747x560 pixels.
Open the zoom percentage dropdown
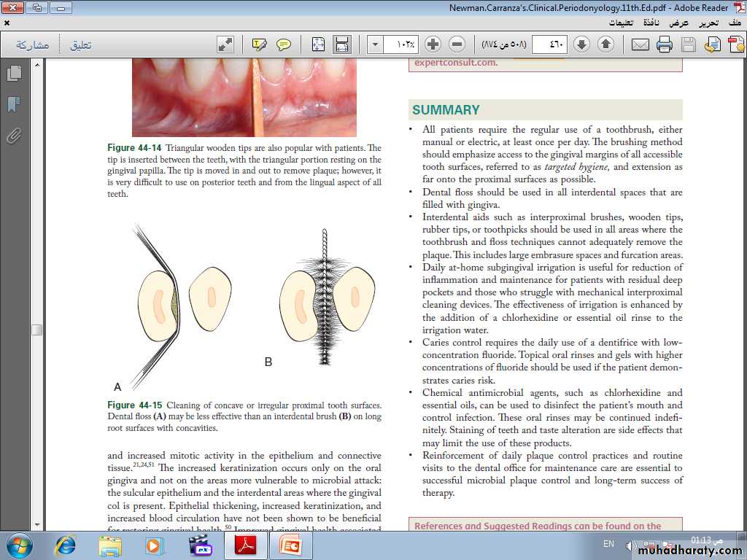coord(375,44)
